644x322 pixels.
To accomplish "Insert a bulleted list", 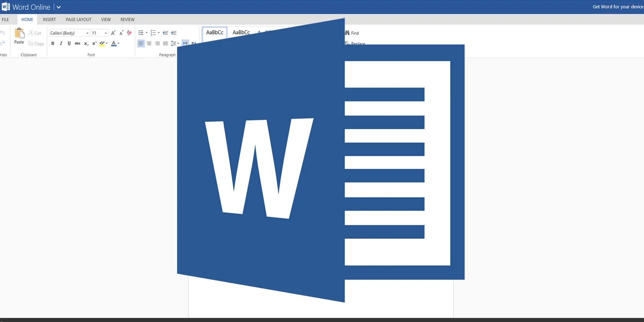I will click(141, 33).
